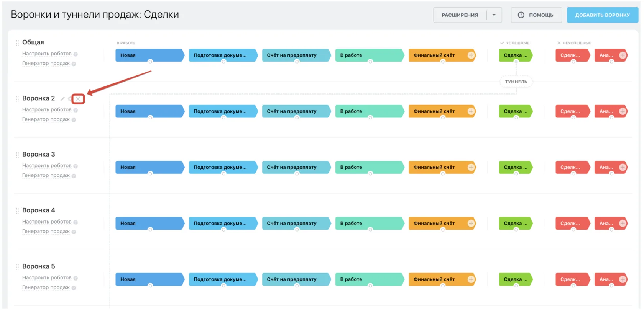Open Настроить роботов link in Воронка 4
Image resolution: width=644 pixels, height=310 pixels.
[47, 222]
